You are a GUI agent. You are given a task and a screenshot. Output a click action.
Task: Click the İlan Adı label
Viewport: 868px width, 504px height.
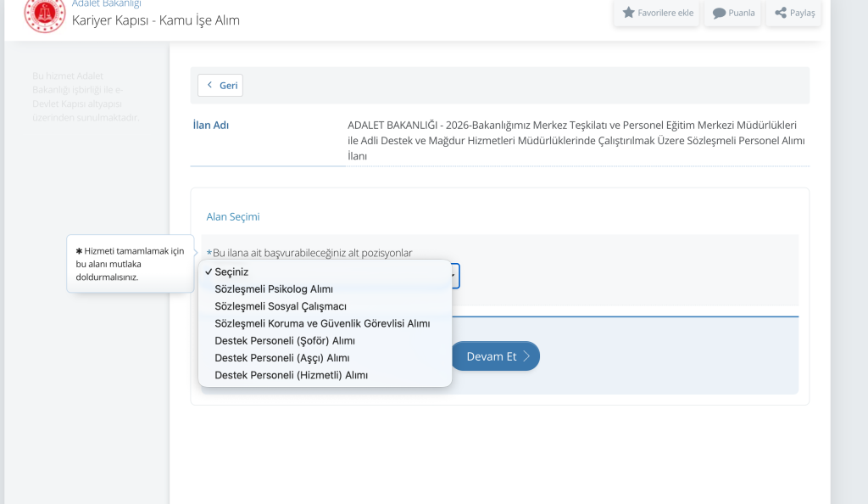211,126
